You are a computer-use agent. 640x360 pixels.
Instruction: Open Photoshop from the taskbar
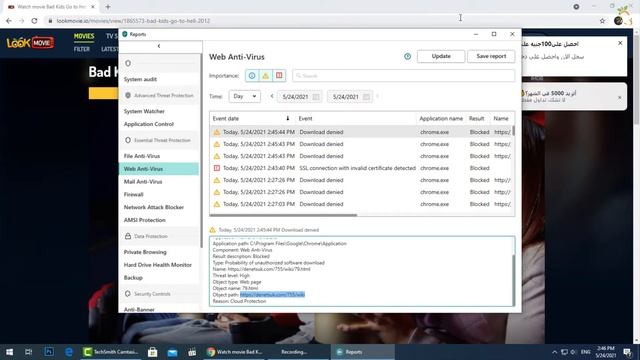tap(49, 351)
